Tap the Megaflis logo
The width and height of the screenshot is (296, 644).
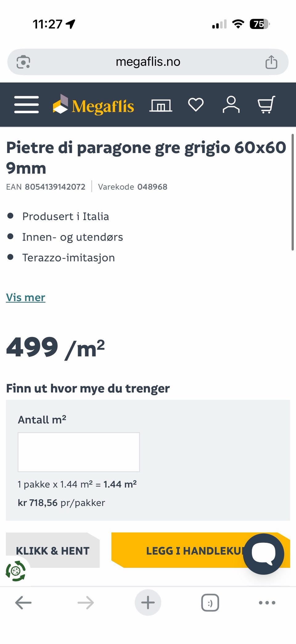(x=93, y=105)
